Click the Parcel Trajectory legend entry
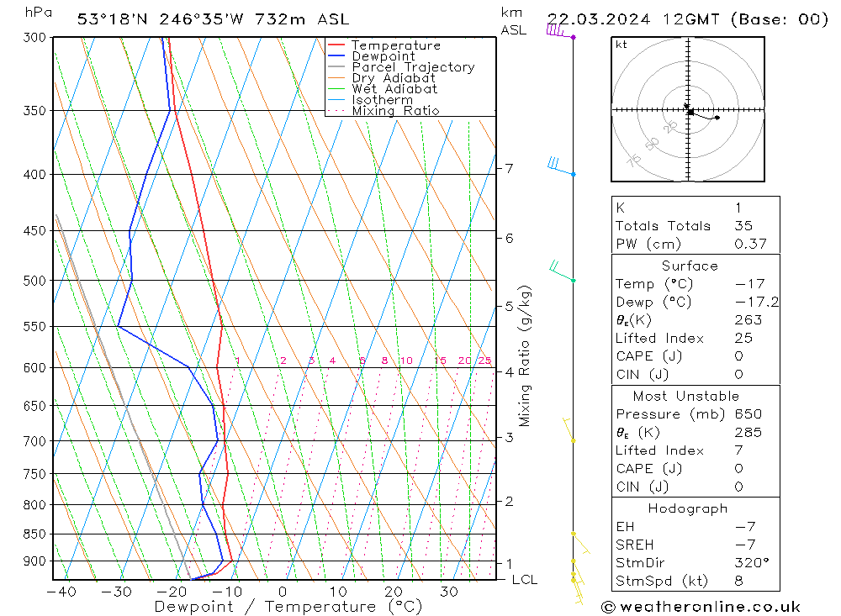 coord(401,67)
